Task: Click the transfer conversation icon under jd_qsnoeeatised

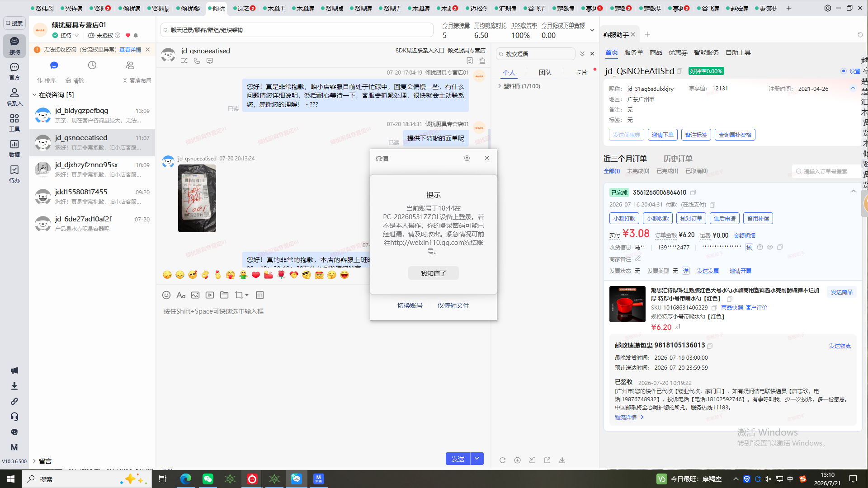Action: 184,61
